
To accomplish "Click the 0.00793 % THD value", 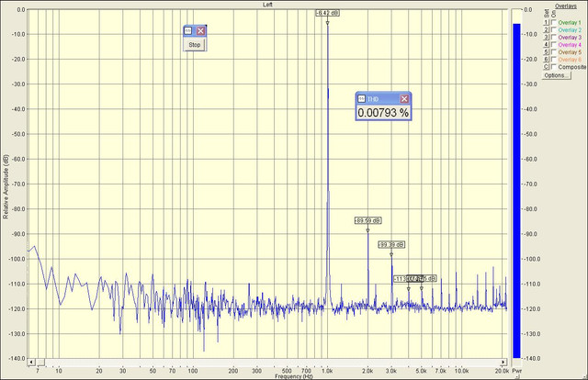I will coord(383,112).
